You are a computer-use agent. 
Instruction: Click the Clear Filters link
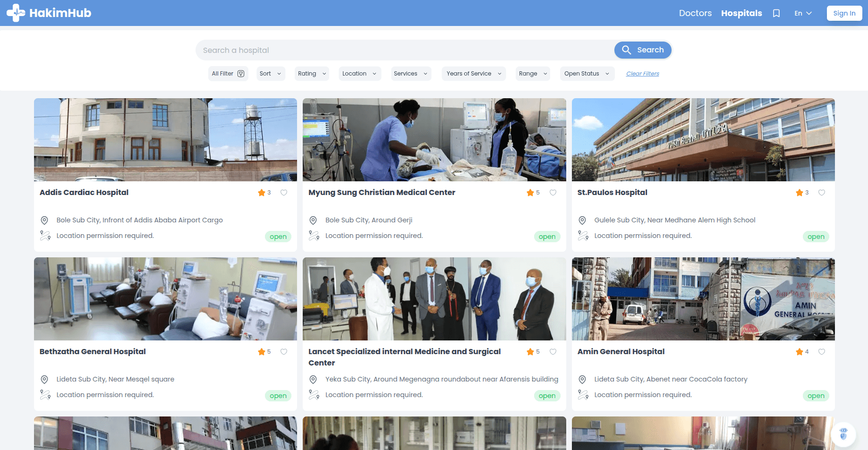click(x=642, y=74)
